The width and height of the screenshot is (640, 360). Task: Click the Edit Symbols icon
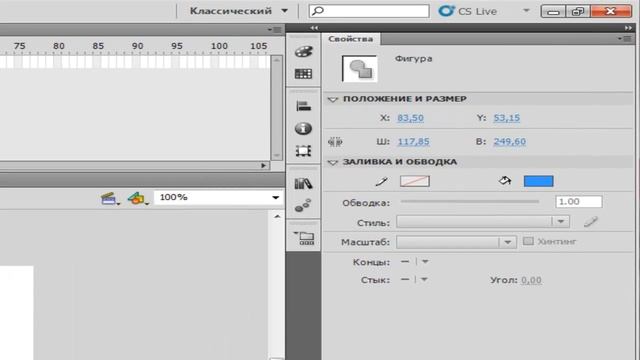click(x=137, y=199)
